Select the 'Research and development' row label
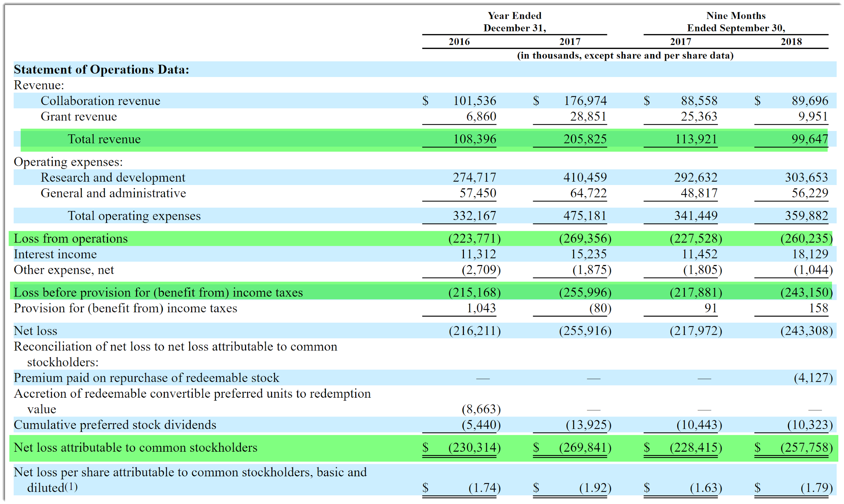 point(113,177)
